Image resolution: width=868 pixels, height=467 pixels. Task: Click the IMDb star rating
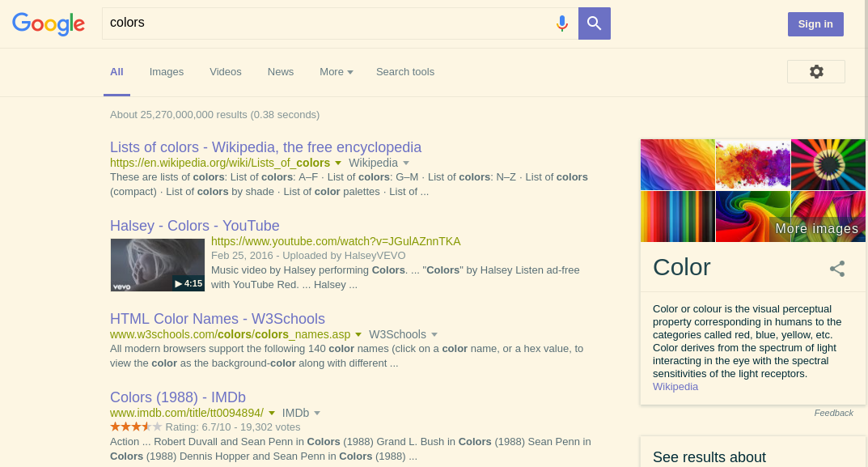pyautogui.click(x=136, y=427)
